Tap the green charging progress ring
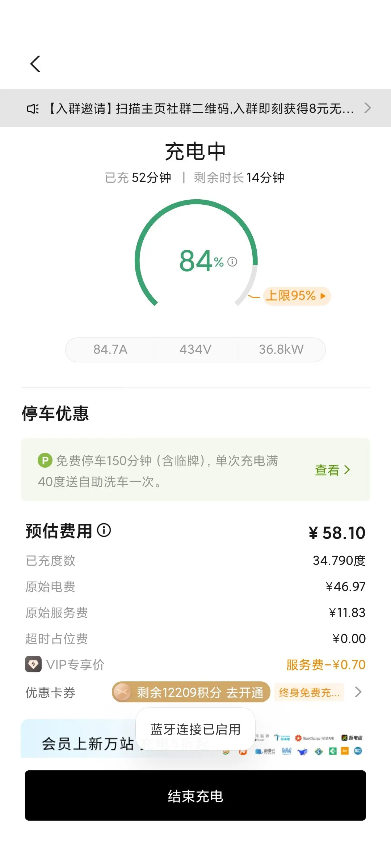Screen dimensions: 391x868 pyautogui.click(x=196, y=253)
